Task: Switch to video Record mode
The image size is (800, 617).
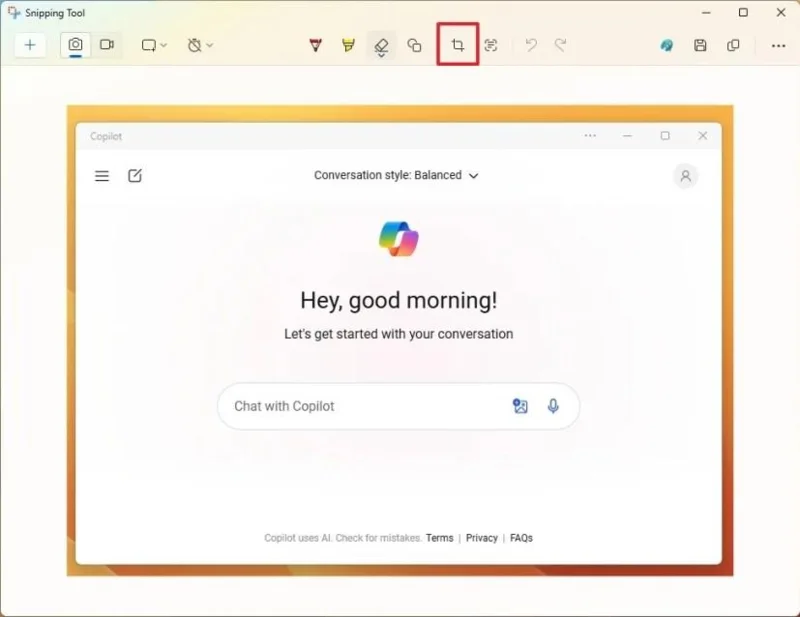Action: pos(107,45)
